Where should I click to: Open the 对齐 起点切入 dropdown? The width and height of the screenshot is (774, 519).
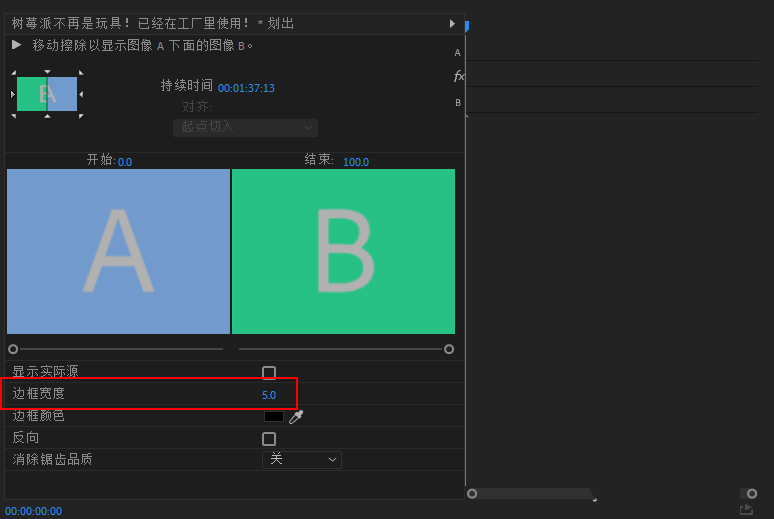point(245,127)
